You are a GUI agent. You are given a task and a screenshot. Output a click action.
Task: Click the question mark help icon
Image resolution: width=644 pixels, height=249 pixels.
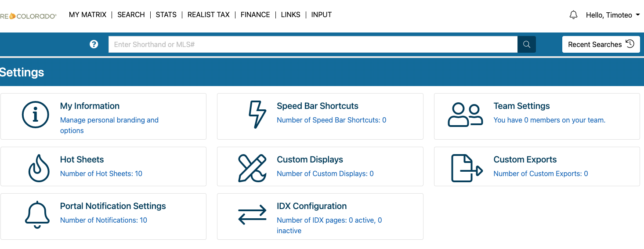pos(94,44)
